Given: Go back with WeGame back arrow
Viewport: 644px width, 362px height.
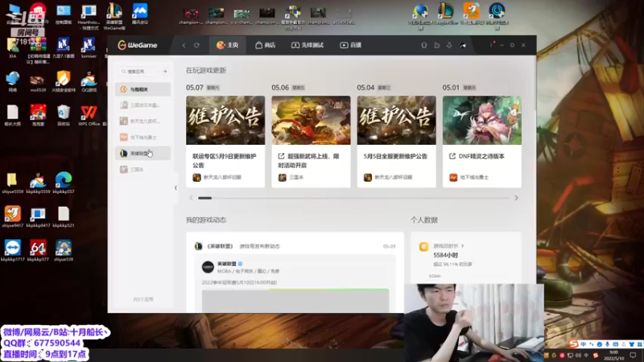Looking at the screenshot, I should pyautogui.click(x=184, y=45).
